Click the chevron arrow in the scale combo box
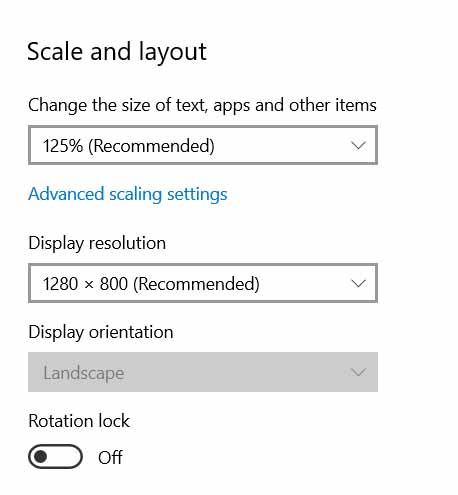Image resolution: width=458 pixels, height=495 pixels. pyautogui.click(x=358, y=145)
